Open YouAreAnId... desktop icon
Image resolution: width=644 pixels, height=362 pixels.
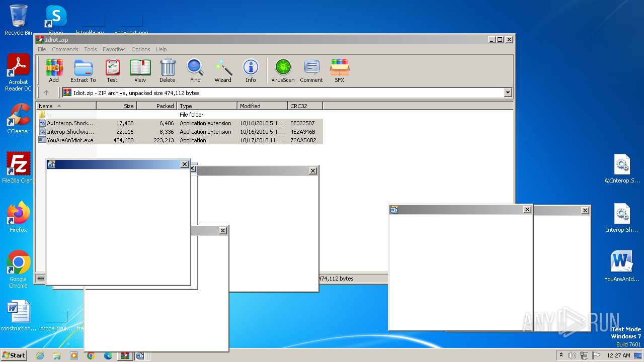(x=622, y=266)
